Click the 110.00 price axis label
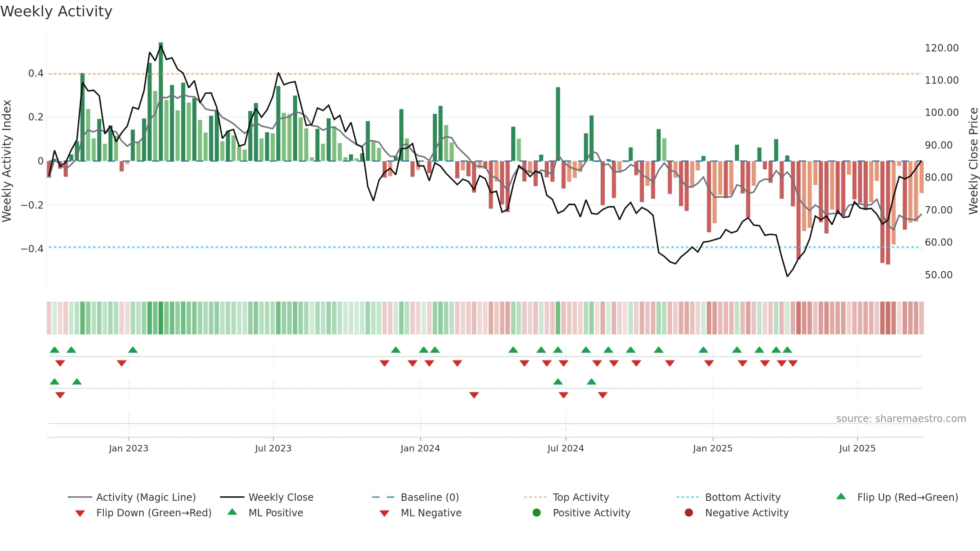 (x=942, y=80)
